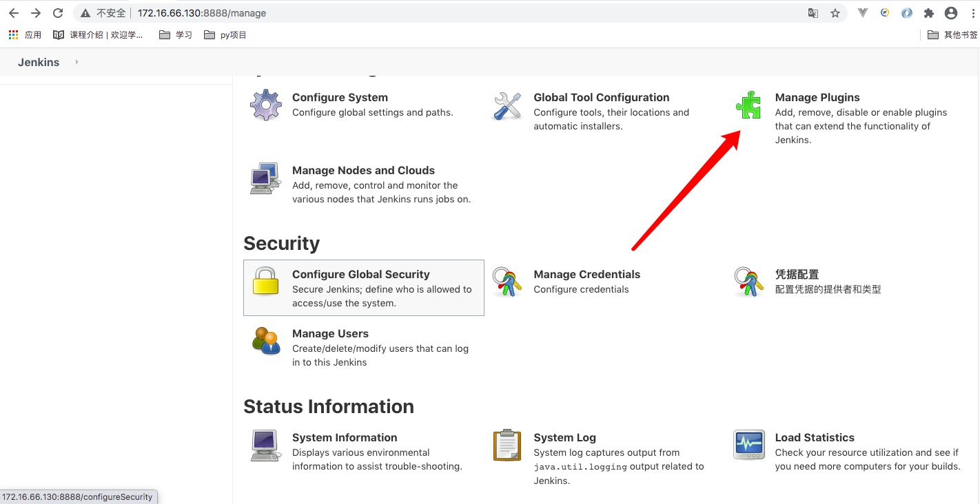
Task: Click the 'Configure global settings and paths.' text
Action: (x=373, y=112)
